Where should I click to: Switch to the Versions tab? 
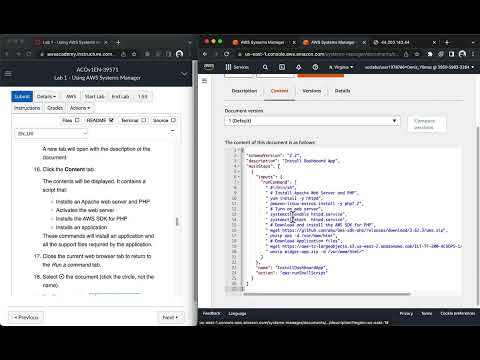tap(312, 91)
